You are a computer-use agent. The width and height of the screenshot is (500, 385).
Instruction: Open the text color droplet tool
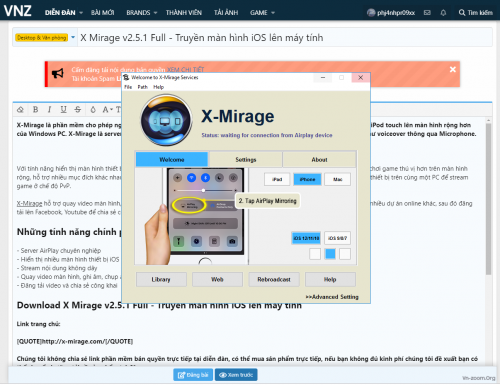pyautogui.click(x=93, y=109)
